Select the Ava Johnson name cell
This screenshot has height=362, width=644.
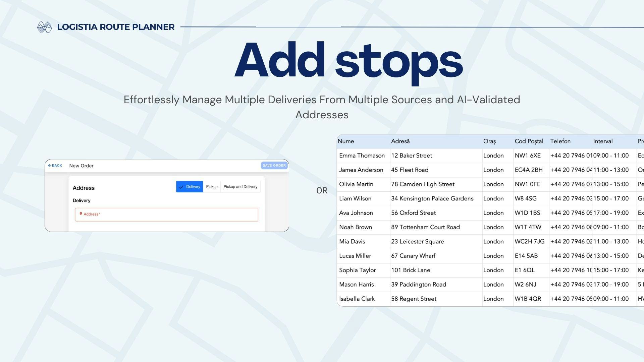tap(363, 213)
